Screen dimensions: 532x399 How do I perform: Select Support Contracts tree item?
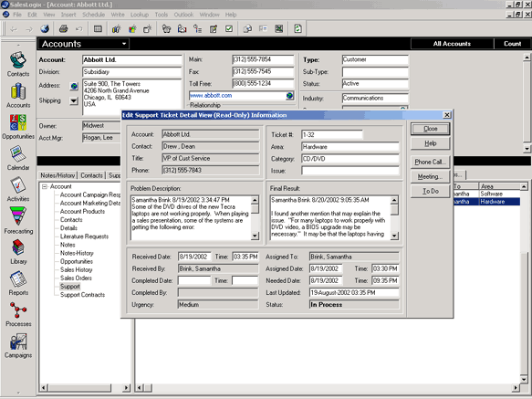pyautogui.click(x=82, y=295)
